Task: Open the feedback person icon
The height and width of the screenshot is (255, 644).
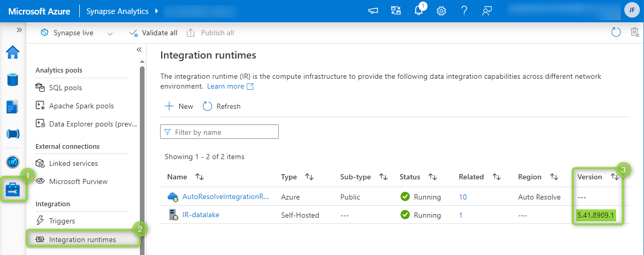Action: pos(487,11)
